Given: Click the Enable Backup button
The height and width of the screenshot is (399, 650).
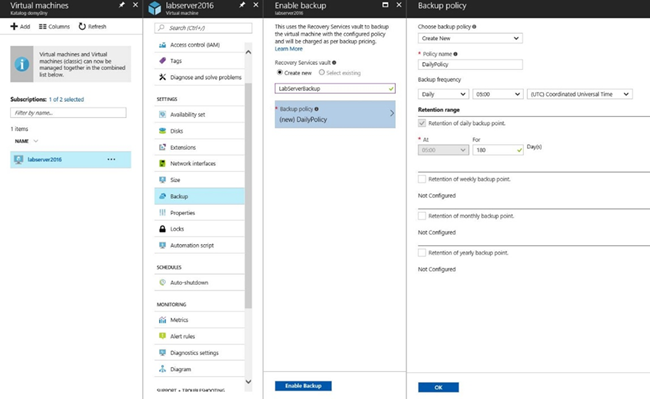Looking at the screenshot, I should (x=303, y=386).
